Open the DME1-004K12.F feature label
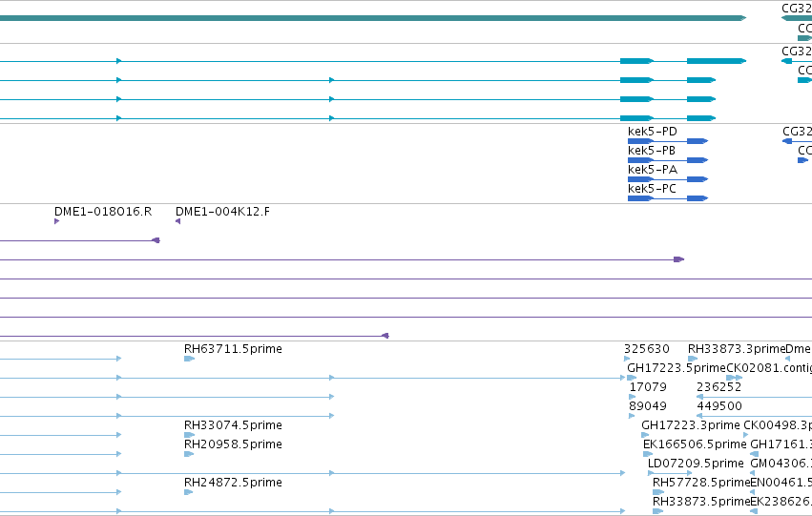 pyautogui.click(x=222, y=212)
